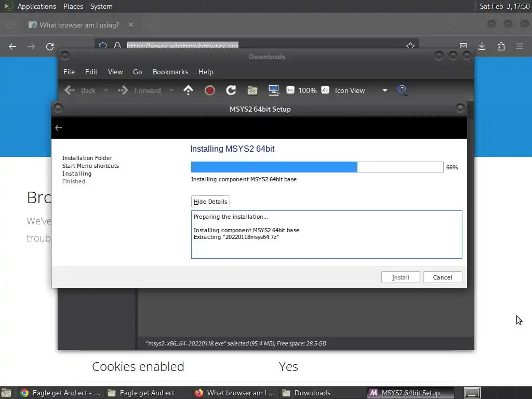Image resolution: width=532 pixels, height=399 pixels.
Task: Open the Applications menu
Action: pos(37,6)
